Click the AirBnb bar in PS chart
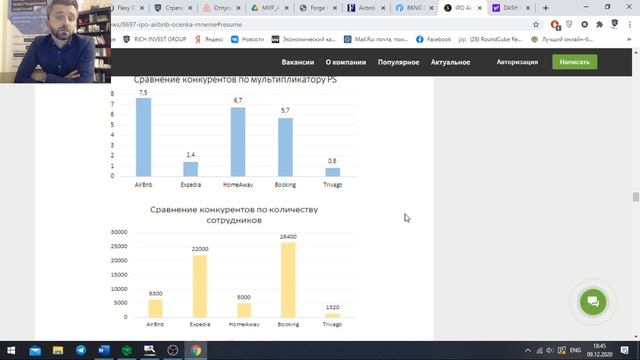640x360 pixels. click(x=143, y=137)
